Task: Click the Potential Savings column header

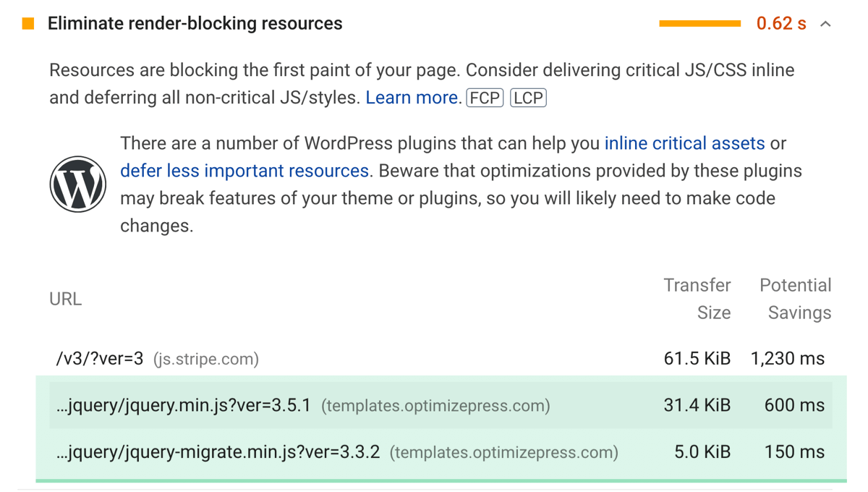Action: tap(795, 299)
